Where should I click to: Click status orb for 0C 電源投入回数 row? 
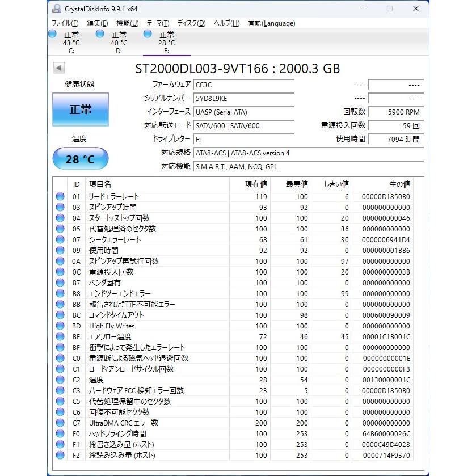[60, 272]
